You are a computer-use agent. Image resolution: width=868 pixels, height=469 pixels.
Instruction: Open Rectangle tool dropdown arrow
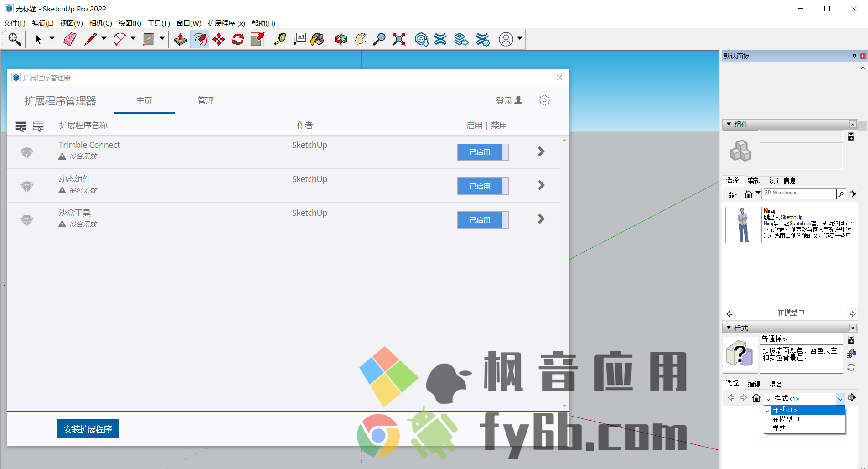[162, 39]
